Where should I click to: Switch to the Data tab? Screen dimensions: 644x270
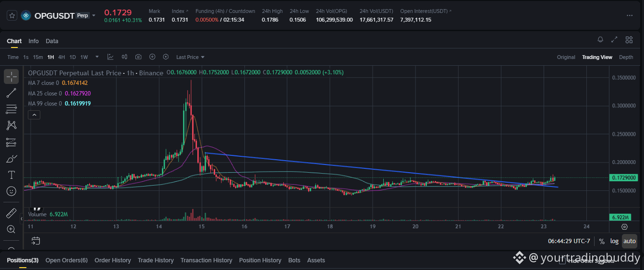[x=52, y=41]
